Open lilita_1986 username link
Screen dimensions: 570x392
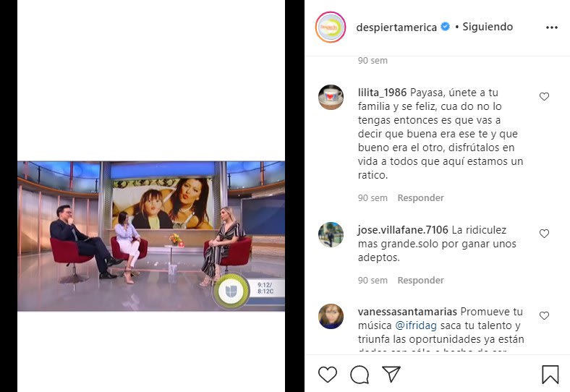point(382,93)
